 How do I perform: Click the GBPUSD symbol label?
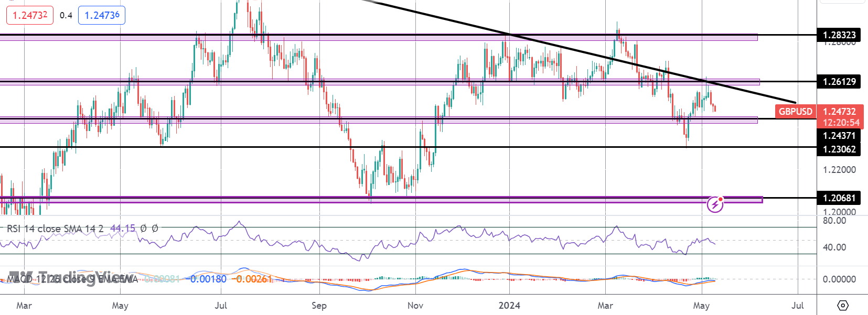(795, 111)
